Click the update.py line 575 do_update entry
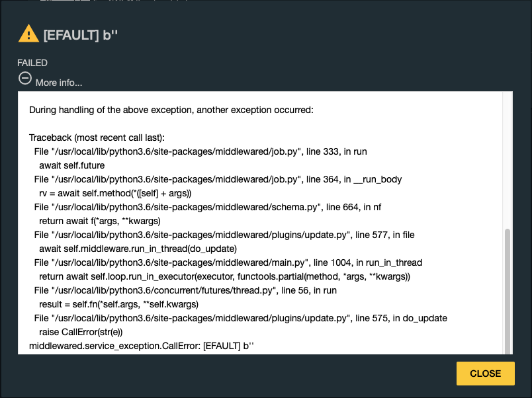The height and width of the screenshot is (398, 532). [x=240, y=318]
